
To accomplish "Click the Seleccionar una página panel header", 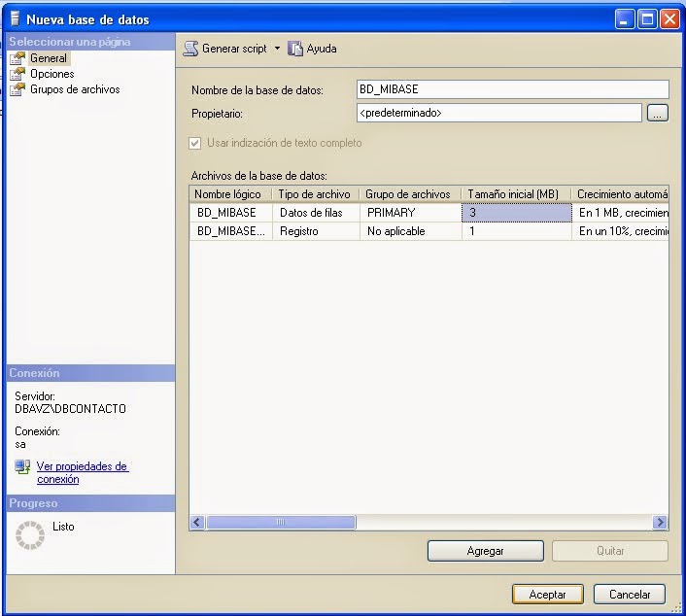I will [90, 42].
